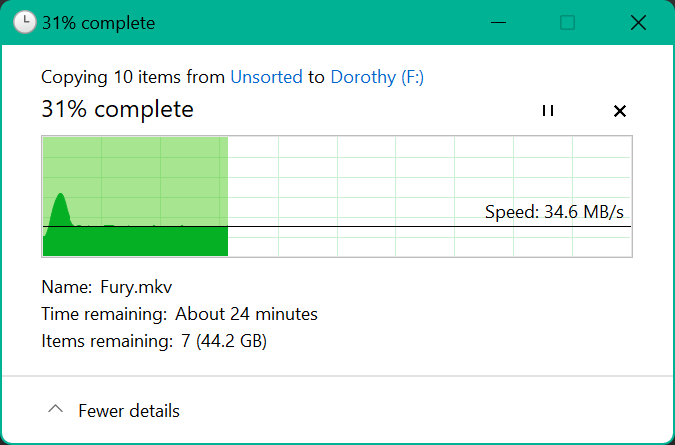Image resolution: width=675 pixels, height=445 pixels.
Task: Click the greyed-out maximize button
Action: pyautogui.click(x=567, y=22)
